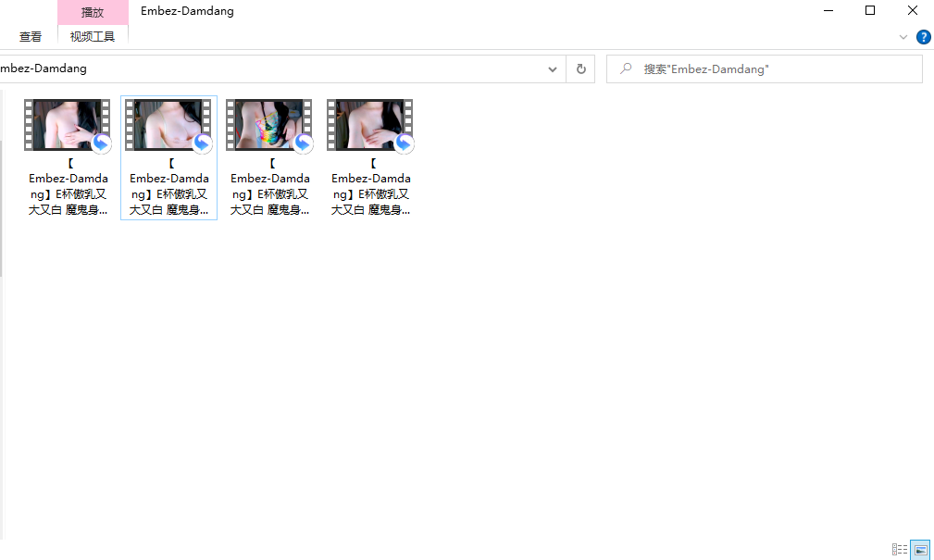Click the blue player badge on the third video
Screen dimensions: 934x560
click(x=304, y=143)
